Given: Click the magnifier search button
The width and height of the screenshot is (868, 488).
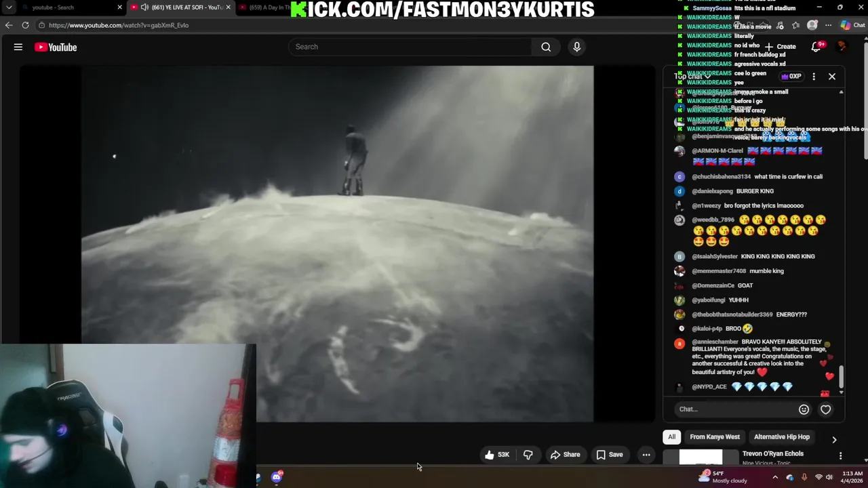Looking at the screenshot, I should point(546,47).
